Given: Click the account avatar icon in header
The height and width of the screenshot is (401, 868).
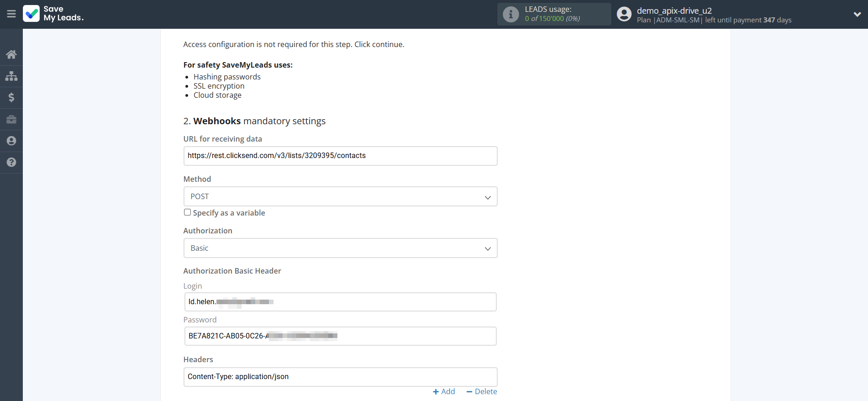Looking at the screenshot, I should point(624,14).
